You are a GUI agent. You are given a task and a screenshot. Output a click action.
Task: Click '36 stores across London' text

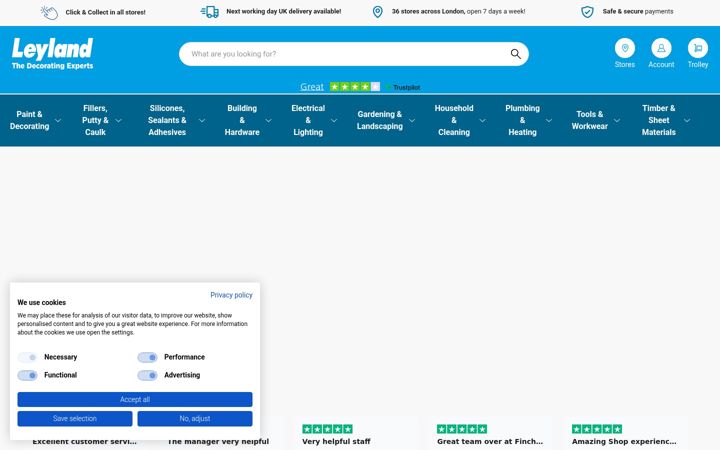point(428,11)
